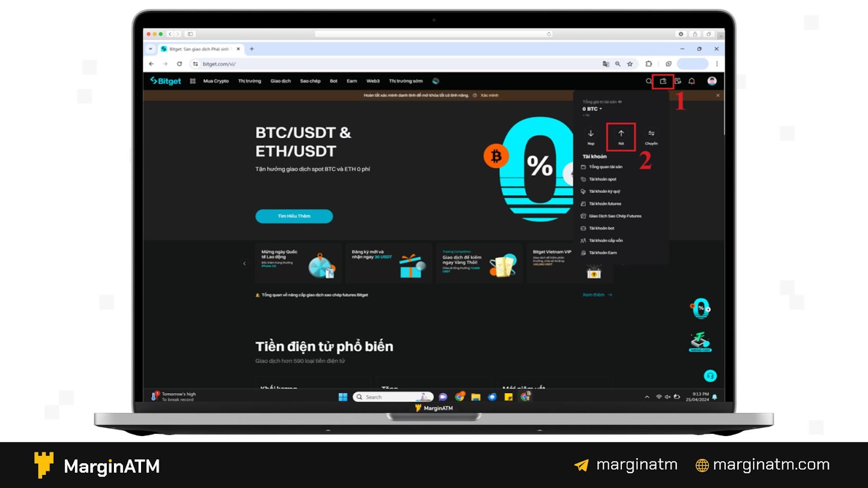Open the profile avatar menu
Viewport: 868px width, 488px height.
point(712,81)
